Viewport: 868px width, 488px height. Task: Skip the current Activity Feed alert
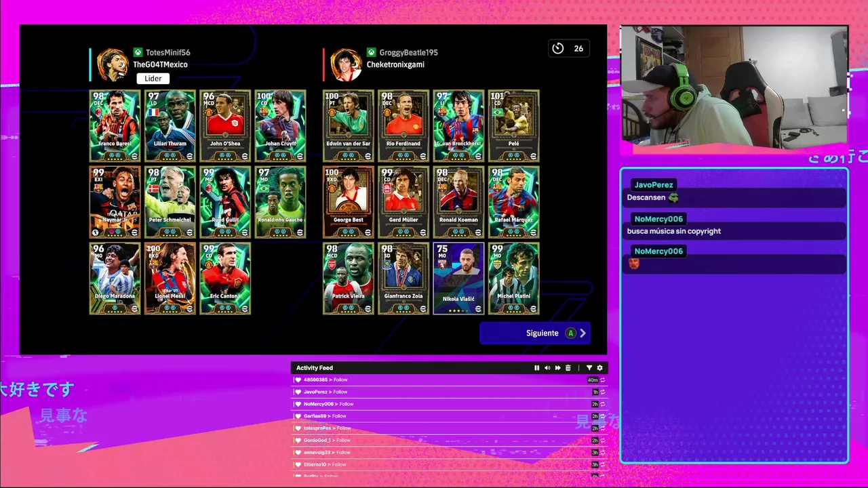pyautogui.click(x=557, y=368)
